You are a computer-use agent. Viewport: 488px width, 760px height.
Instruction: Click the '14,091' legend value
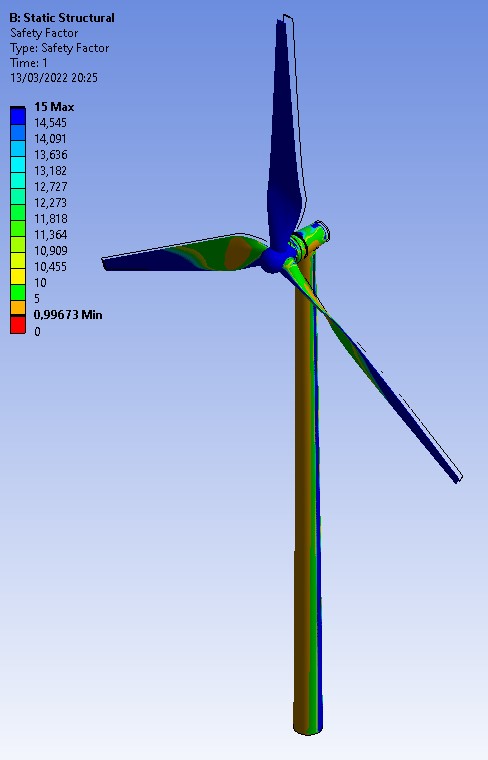coord(50,139)
